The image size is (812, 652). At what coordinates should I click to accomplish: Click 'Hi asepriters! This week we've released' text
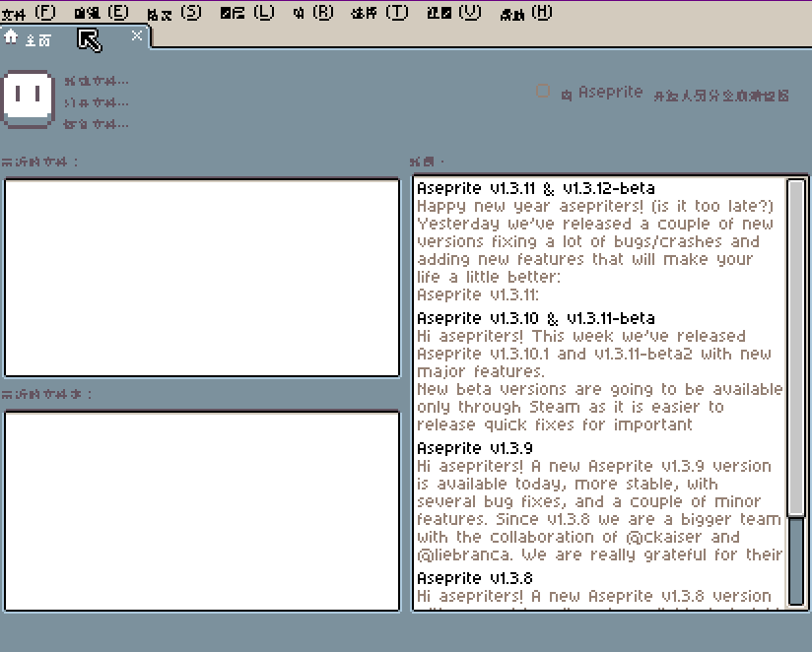581,336
